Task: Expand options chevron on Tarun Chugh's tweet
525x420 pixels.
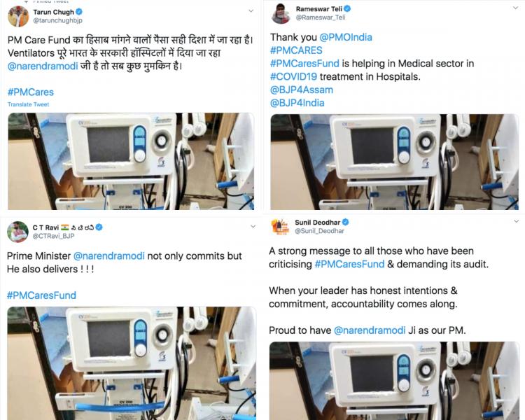Action: click(x=251, y=11)
